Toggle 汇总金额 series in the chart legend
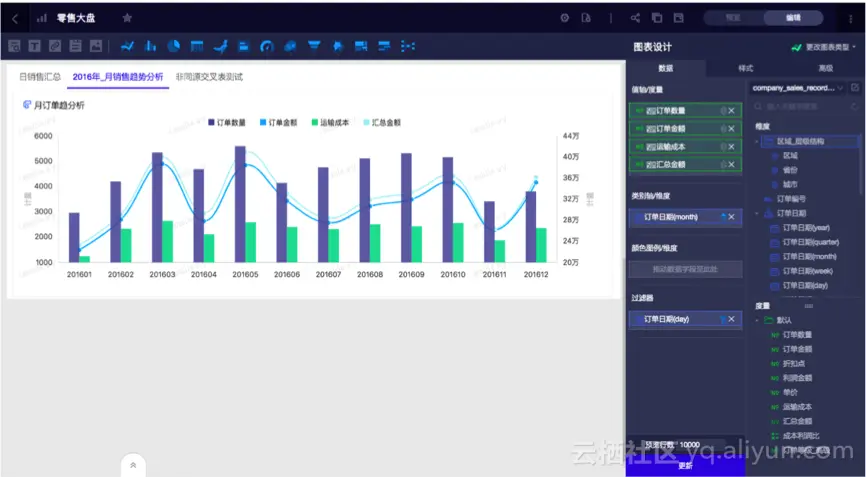 (x=382, y=123)
